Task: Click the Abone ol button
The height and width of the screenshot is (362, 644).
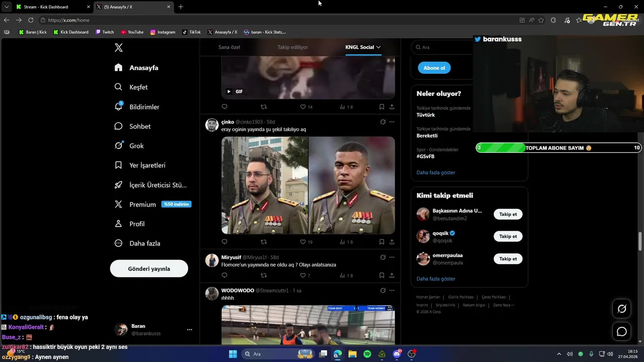Action: (434, 68)
